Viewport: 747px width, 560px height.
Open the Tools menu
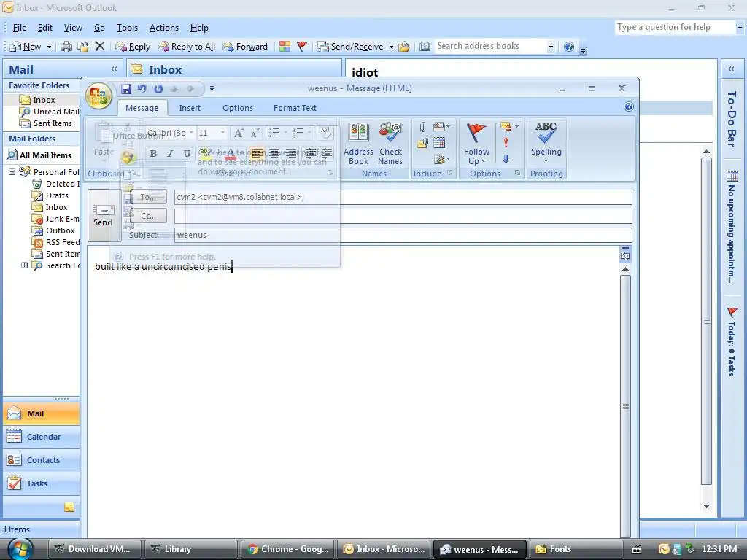click(127, 28)
